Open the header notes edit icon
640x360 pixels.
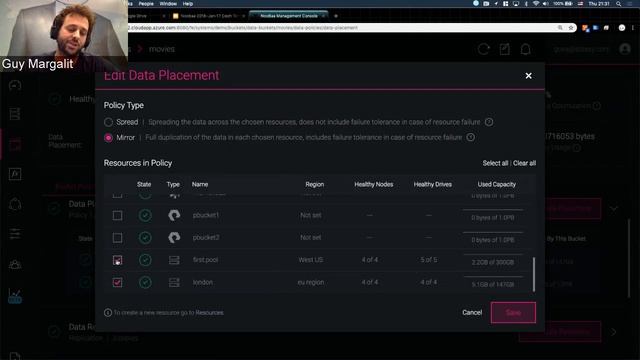click(x=505, y=49)
